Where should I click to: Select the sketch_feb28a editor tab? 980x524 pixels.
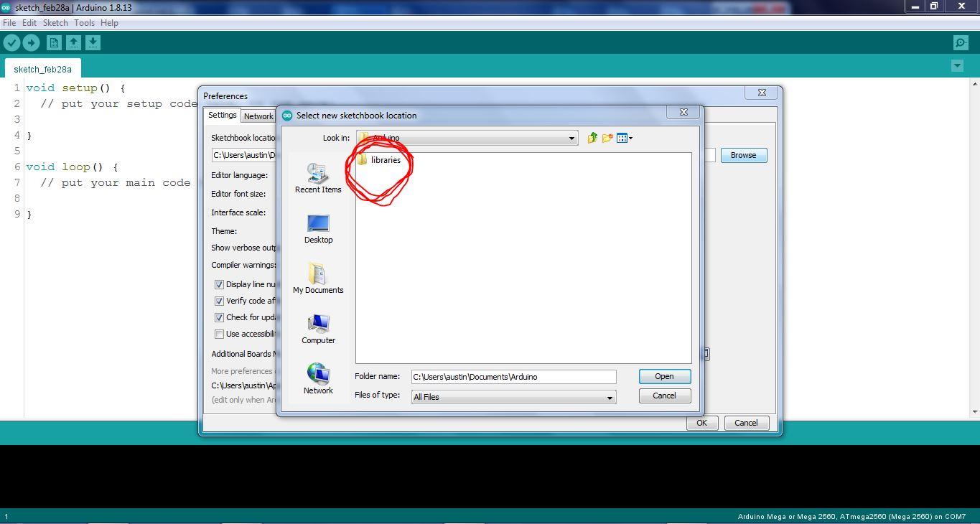(43, 69)
